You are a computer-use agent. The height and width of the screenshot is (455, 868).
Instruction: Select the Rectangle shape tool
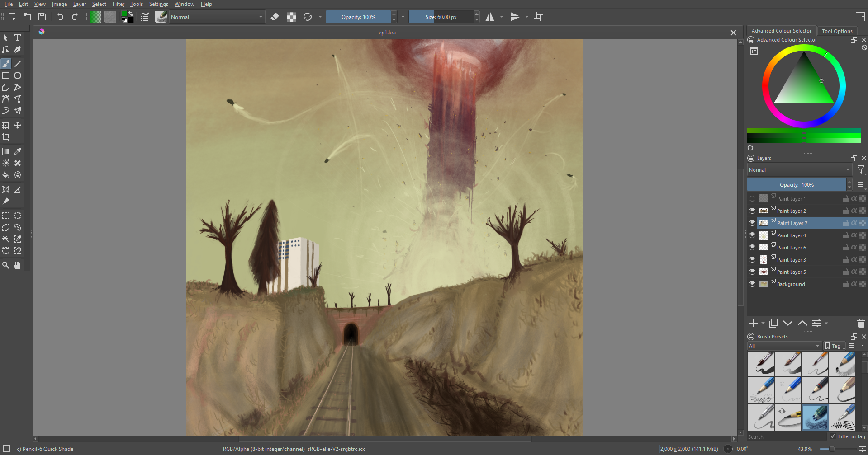click(x=6, y=75)
